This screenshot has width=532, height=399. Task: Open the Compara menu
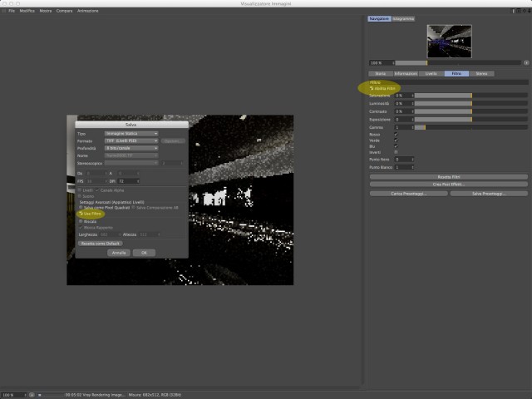pos(65,11)
